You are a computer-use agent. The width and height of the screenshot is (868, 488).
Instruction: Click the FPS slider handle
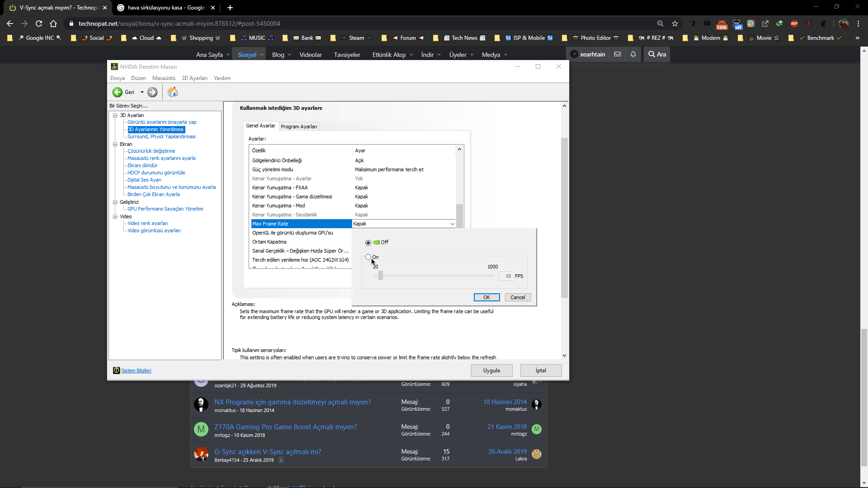[x=381, y=276]
